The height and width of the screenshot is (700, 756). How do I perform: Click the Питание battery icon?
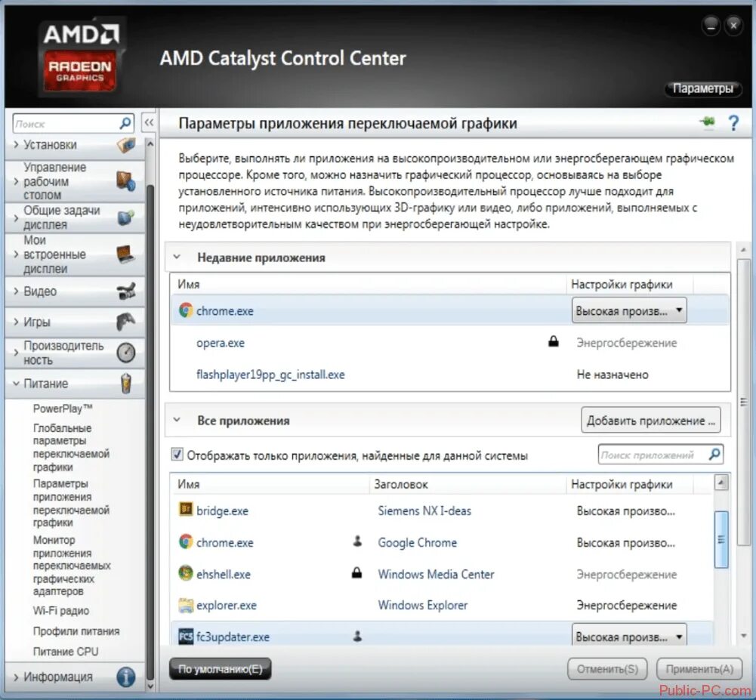coord(126,384)
